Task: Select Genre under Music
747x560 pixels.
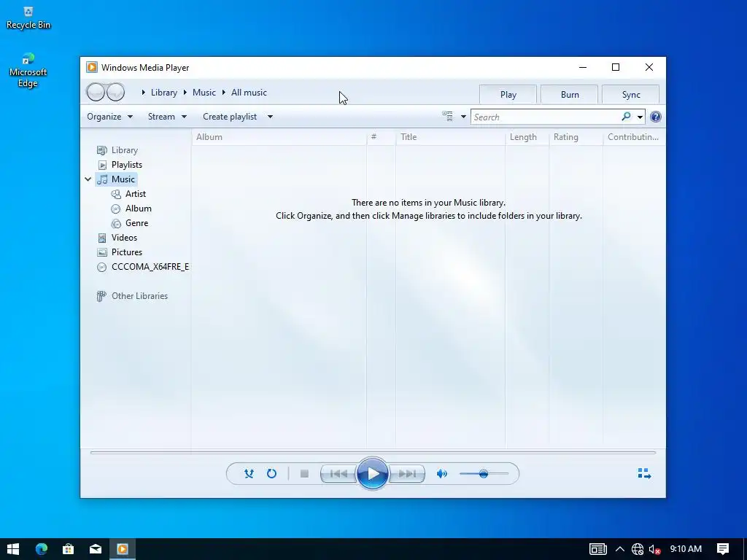Action: click(x=130, y=223)
